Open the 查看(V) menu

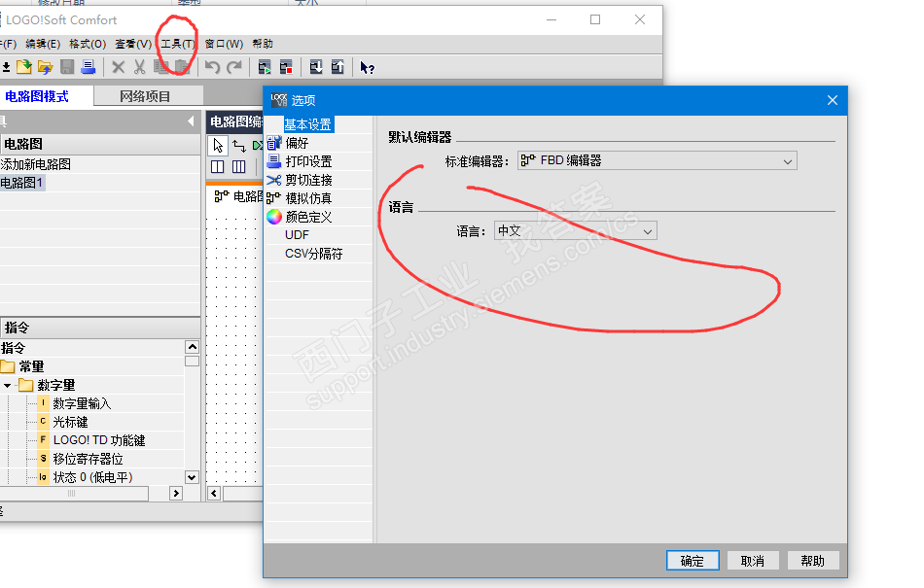[x=133, y=44]
